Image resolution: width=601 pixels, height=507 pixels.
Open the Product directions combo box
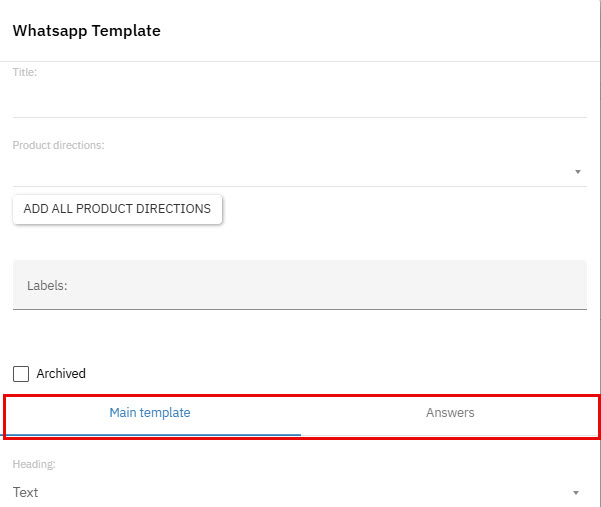[x=290, y=171]
